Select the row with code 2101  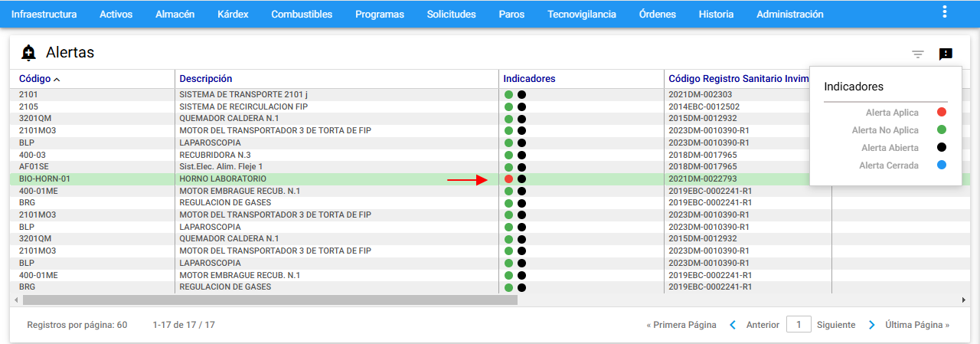[490, 95]
